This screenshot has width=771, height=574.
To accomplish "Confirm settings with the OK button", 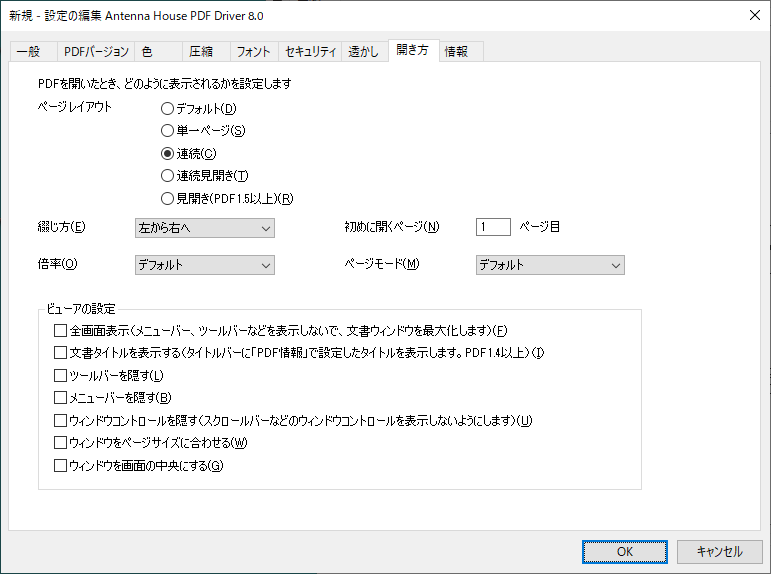I will (624, 552).
